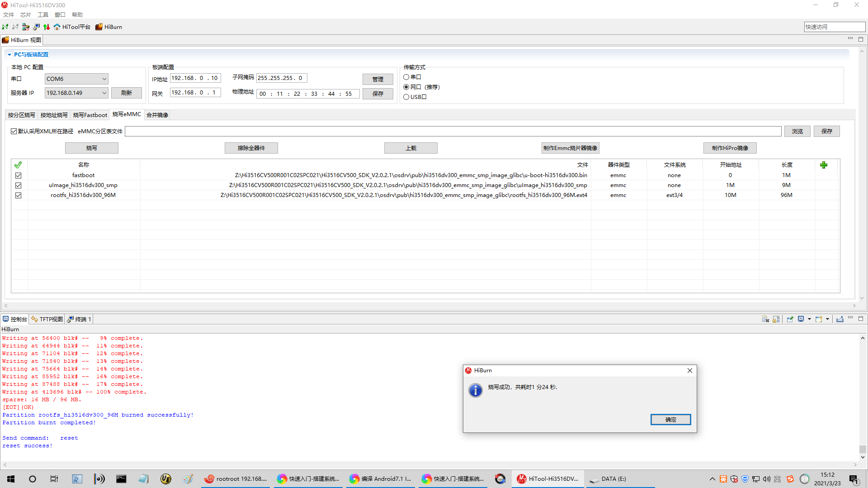The height and width of the screenshot is (488, 868).
Task: Open the COM6 serial port dropdown
Action: click(104, 79)
